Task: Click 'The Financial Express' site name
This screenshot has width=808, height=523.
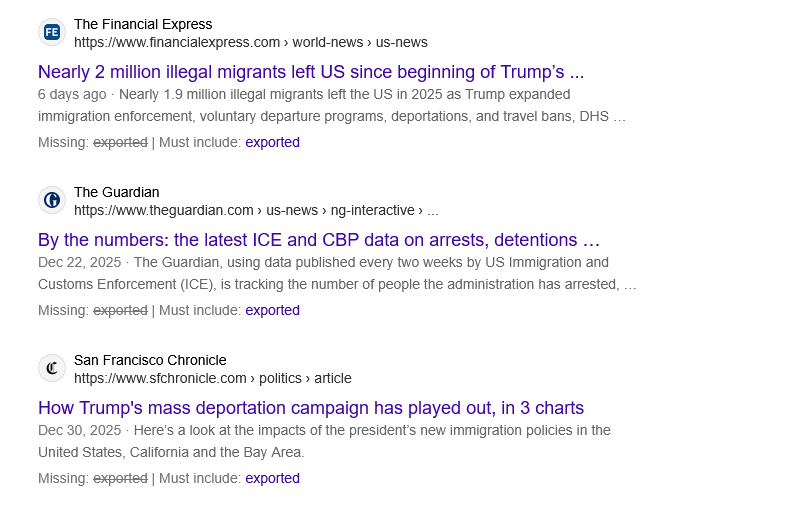Action: [143, 24]
